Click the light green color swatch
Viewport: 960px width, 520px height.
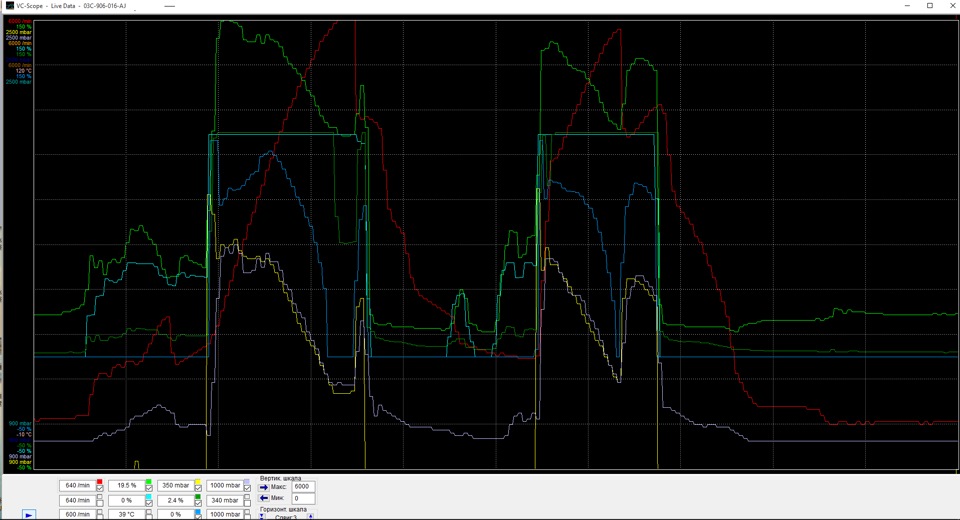(x=149, y=481)
